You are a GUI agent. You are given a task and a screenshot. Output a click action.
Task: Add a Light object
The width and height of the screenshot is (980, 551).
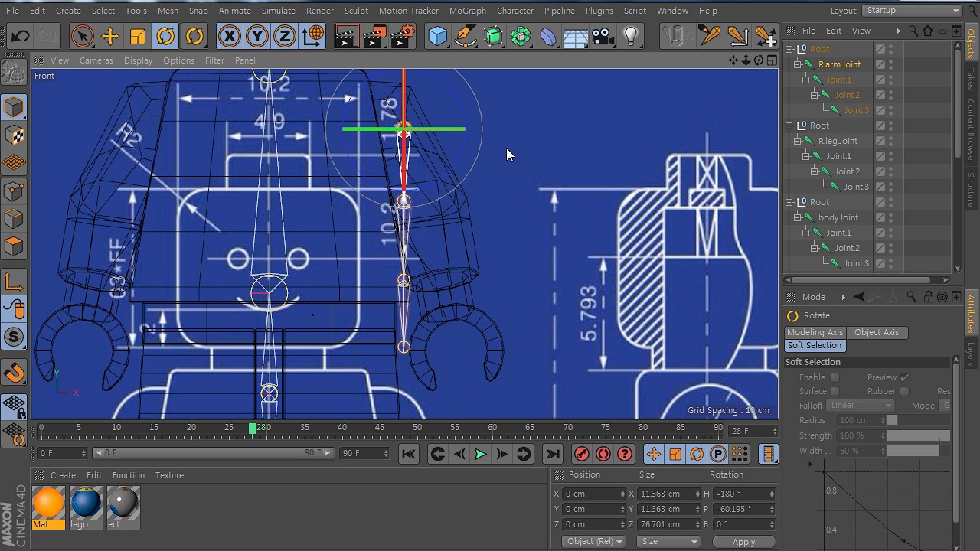point(630,36)
